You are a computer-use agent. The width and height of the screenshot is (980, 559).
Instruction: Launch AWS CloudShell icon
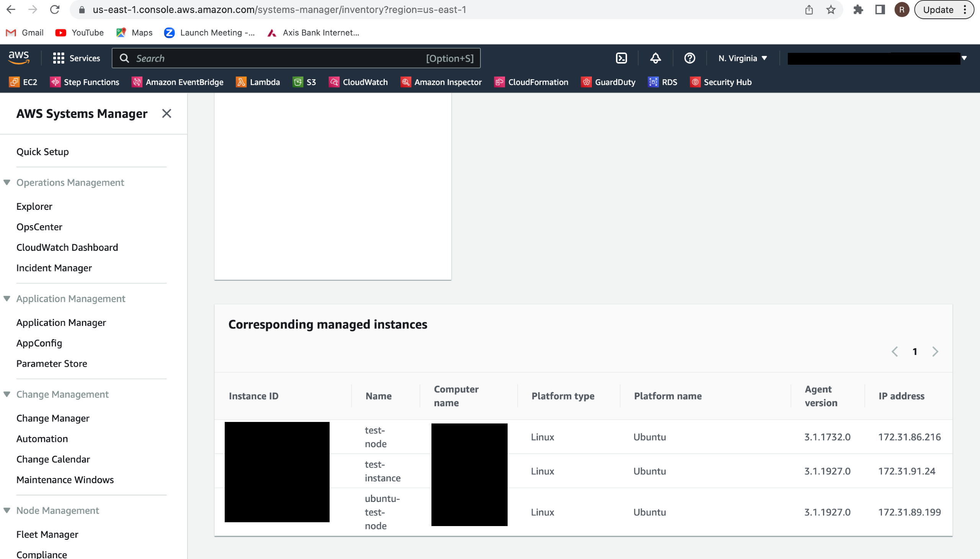[621, 58]
